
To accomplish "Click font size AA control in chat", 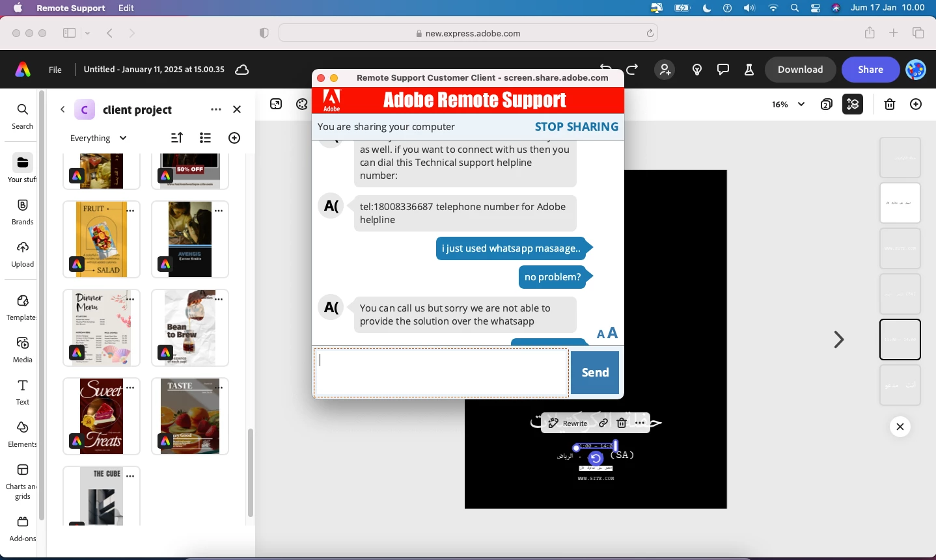I will click(607, 334).
